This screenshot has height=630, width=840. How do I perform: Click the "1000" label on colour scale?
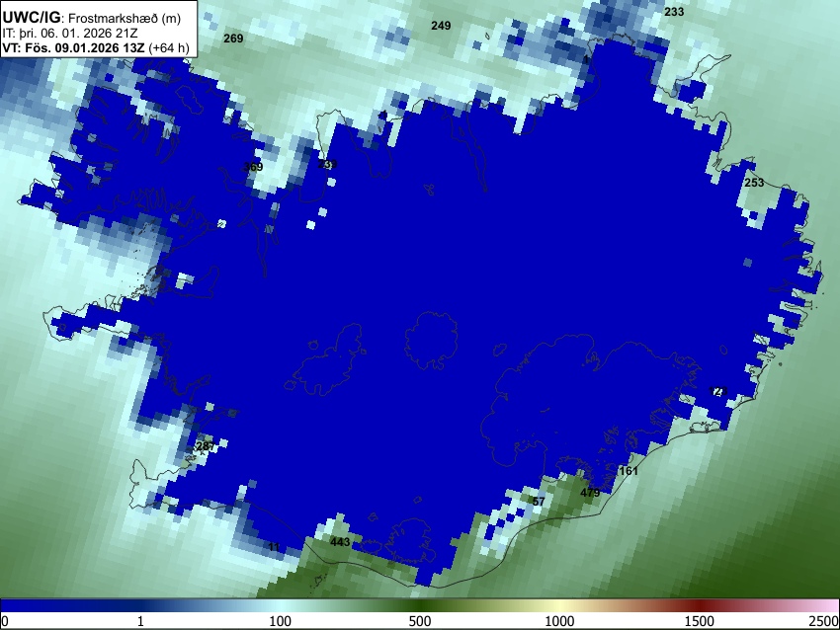(x=559, y=621)
